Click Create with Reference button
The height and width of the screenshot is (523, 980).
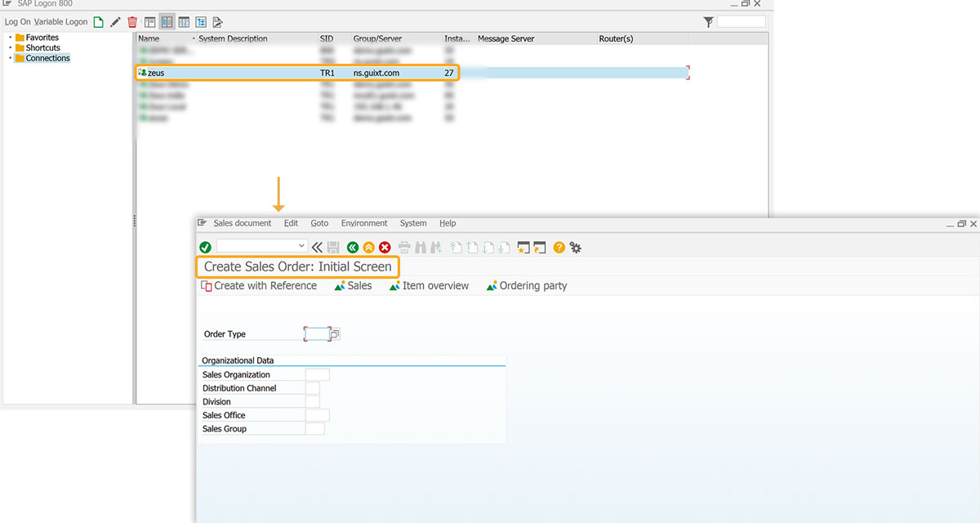tap(259, 286)
